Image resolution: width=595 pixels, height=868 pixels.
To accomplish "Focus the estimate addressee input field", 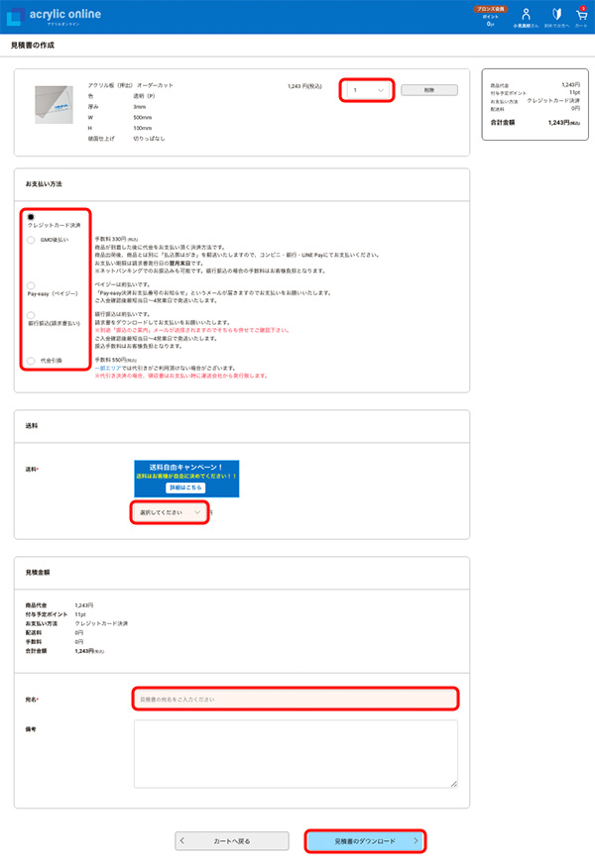I will 296,700.
